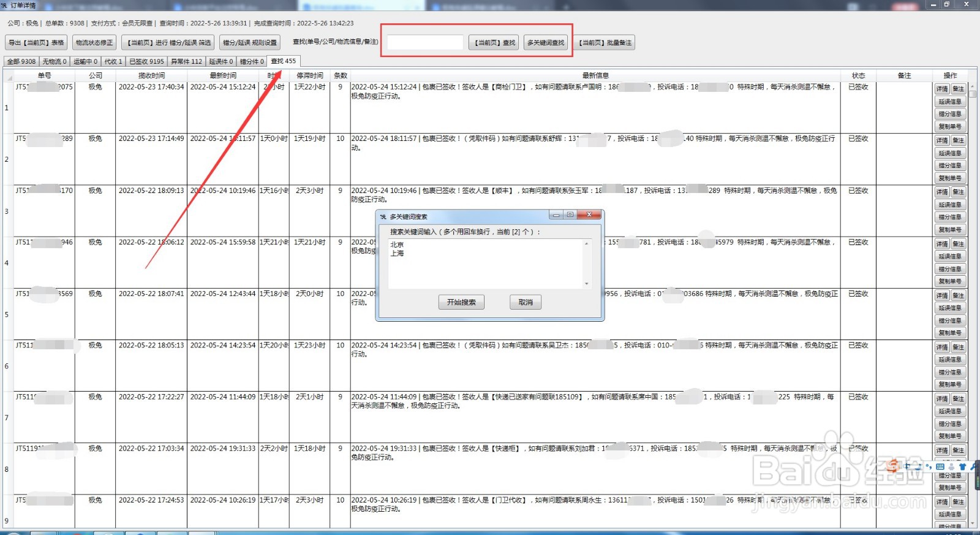Viewport: 980px width, 535px height.
Task: Click the 导出【当前页】表格 export button
Action: click(x=36, y=42)
